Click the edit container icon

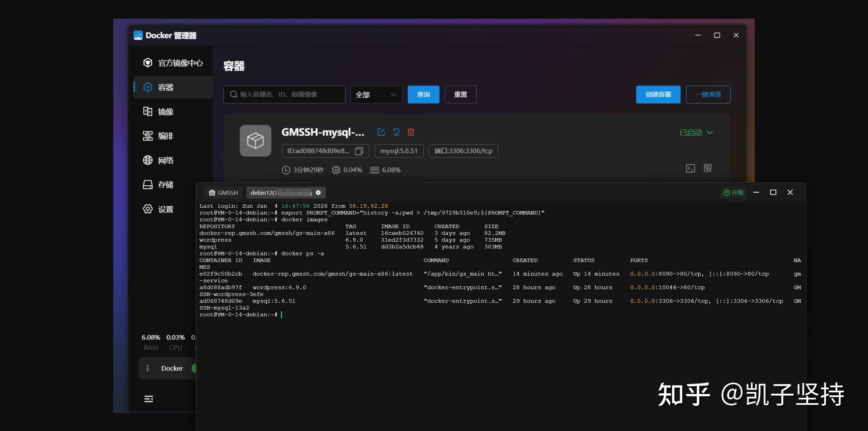click(x=381, y=132)
